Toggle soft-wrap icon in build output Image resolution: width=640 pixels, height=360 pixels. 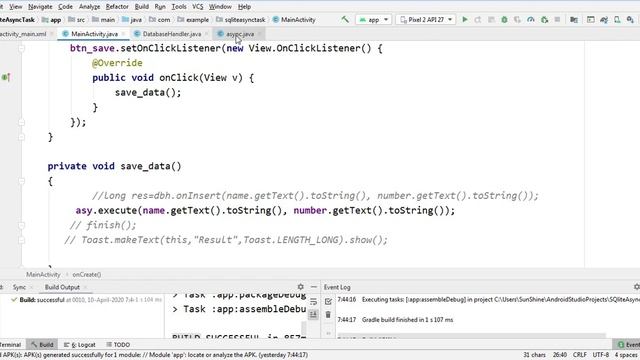[313, 302]
